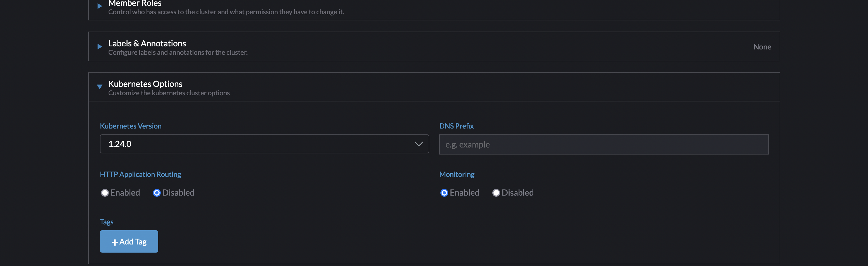Click the Labels & Annotations disclosure triangle icon
Image resolution: width=868 pixels, height=266 pixels.
coord(99,47)
